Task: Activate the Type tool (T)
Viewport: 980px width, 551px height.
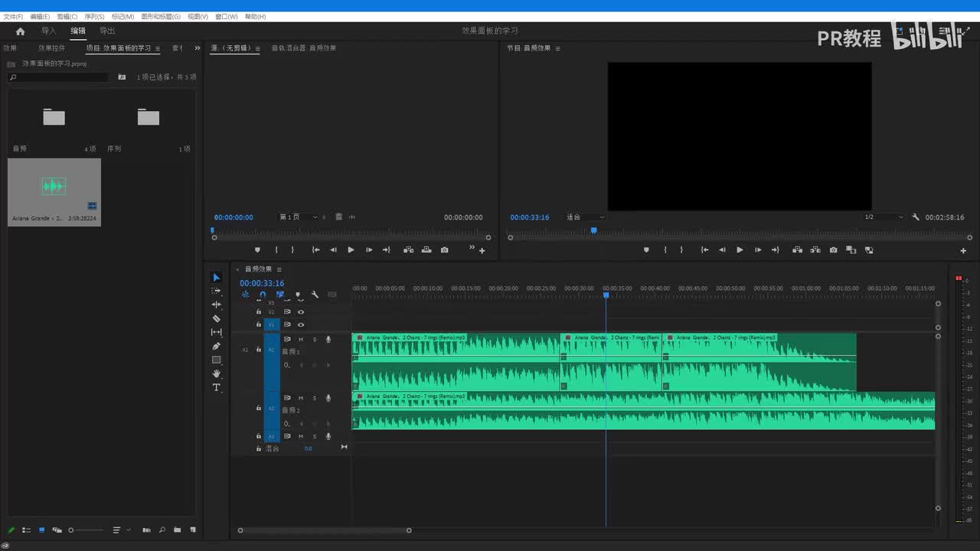Action: coord(217,387)
